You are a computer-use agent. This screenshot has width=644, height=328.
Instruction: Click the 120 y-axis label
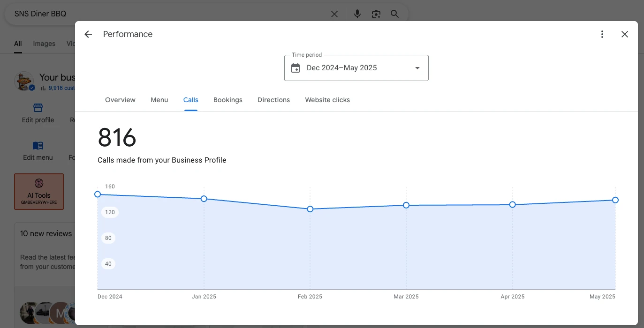tap(110, 212)
